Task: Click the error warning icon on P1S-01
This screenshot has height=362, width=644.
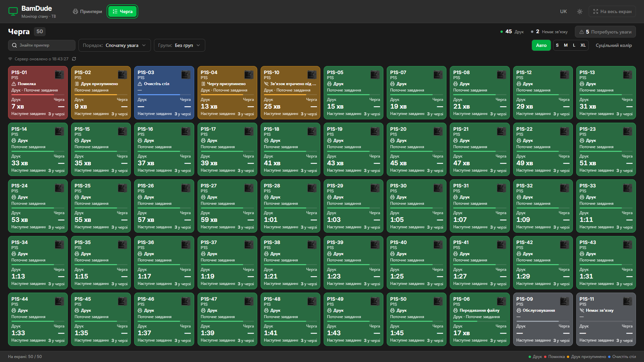Action: tap(14, 84)
